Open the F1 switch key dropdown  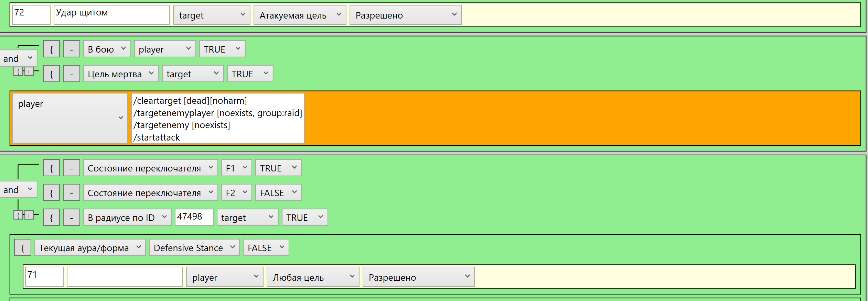click(x=236, y=168)
